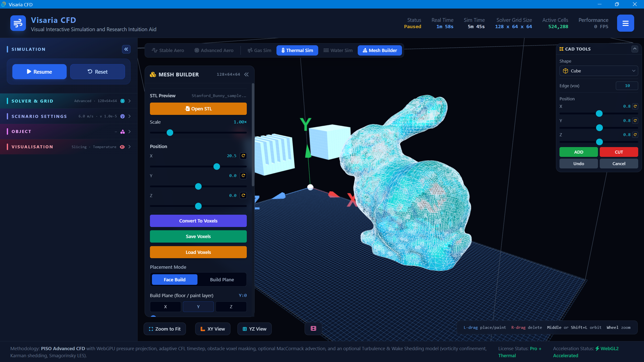The image size is (644, 362).
Task: Select the Mesh Builder tab
Action: [380, 50]
